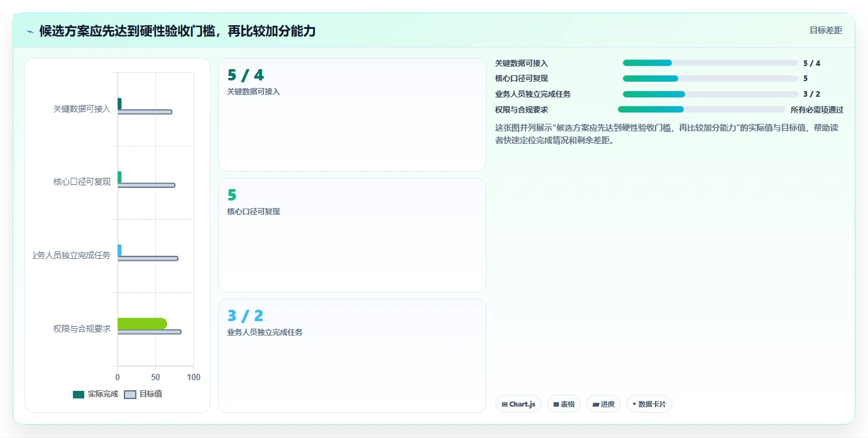The image size is (868, 438).
Task: Click the description paragraph starting 这张图并列展示
Action: pyautogui.click(x=666, y=134)
